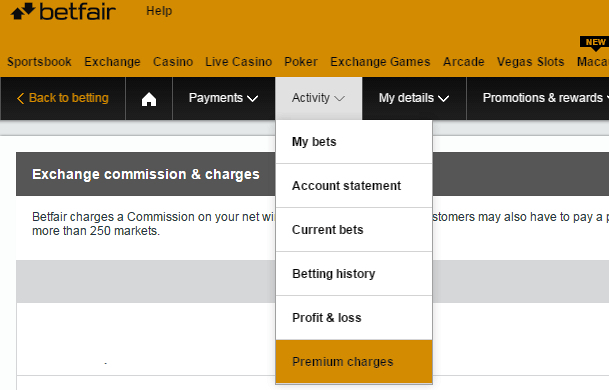Go to Poker

[301, 62]
